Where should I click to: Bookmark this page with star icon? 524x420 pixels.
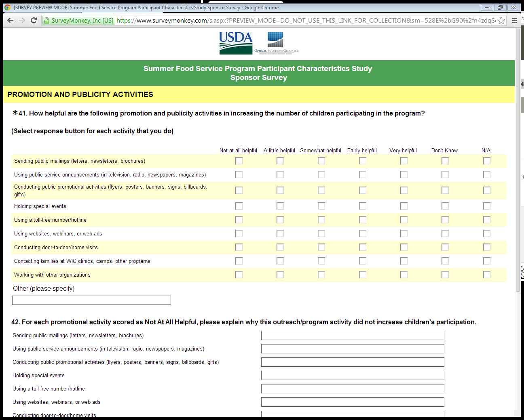pos(501,21)
